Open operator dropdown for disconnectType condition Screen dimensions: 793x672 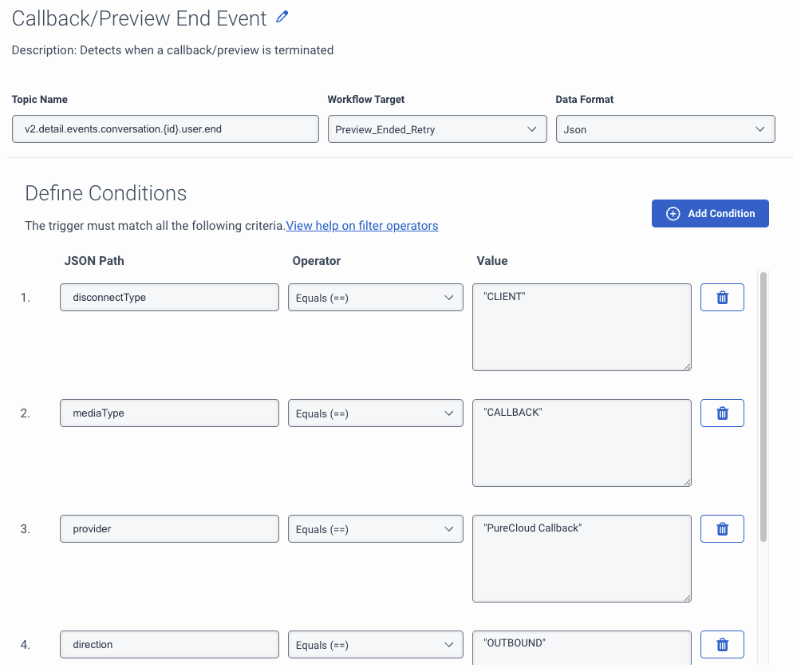pos(375,298)
